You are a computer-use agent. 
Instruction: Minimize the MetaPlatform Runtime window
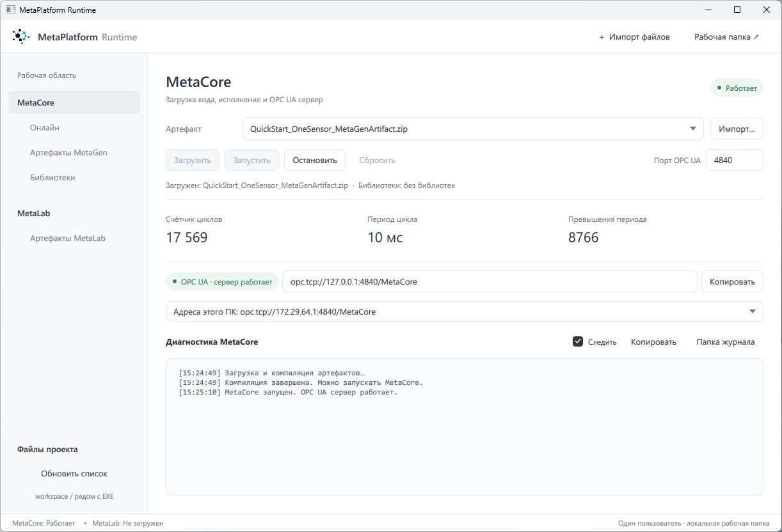pos(708,10)
